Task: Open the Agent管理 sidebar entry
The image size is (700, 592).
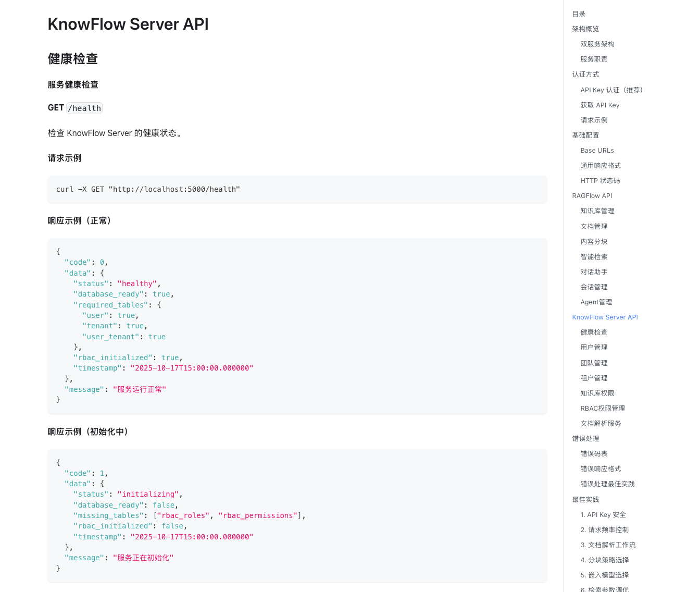Action: 596,302
